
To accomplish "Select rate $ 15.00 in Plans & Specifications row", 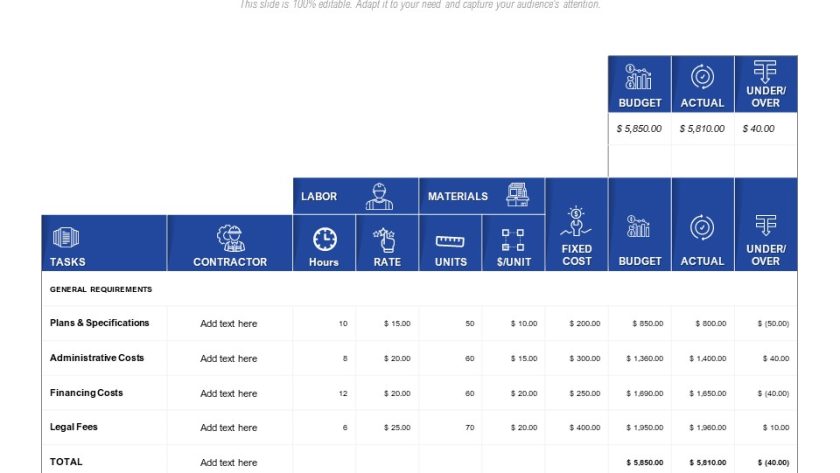I will point(397,324).
